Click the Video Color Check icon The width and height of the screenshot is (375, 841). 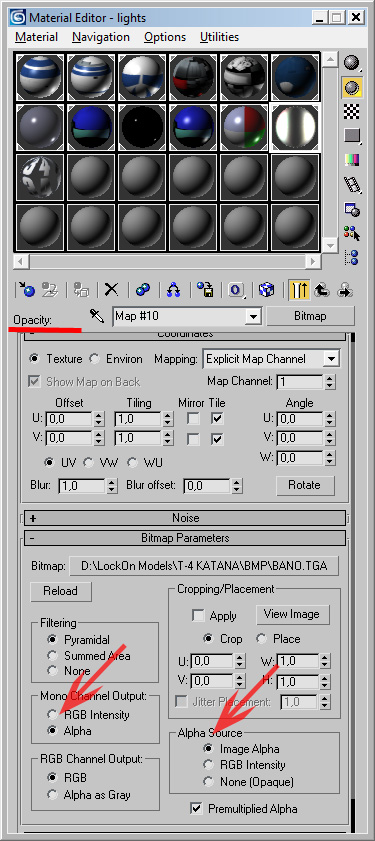click(x=352, y=160)
